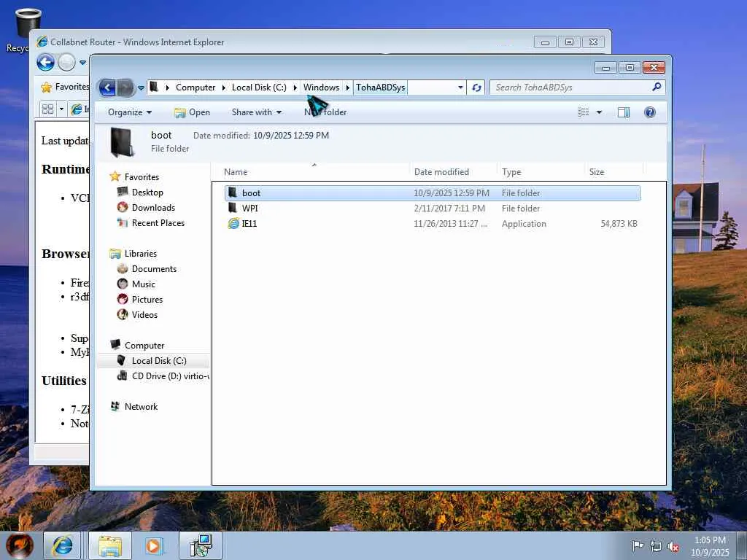Select Local Disk (C:) breadcrumb segment
This screenshot has height=560, width=747.
[x=259, y=87]
